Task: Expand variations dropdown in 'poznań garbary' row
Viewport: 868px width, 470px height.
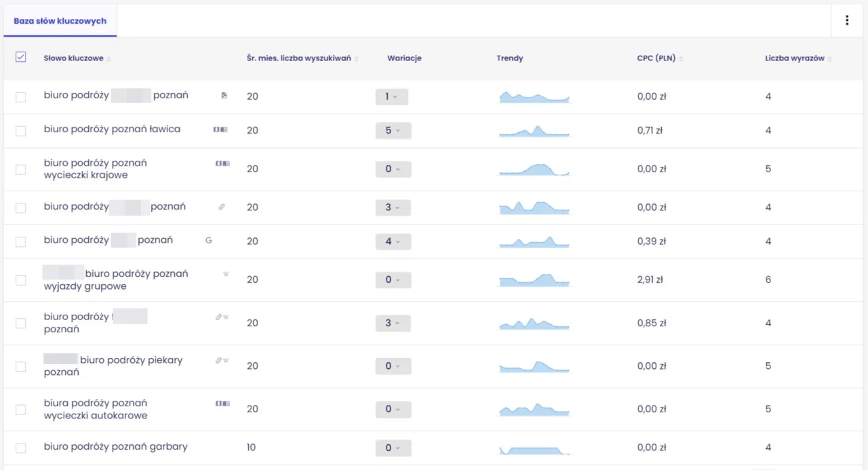Action: click(393, 448)
